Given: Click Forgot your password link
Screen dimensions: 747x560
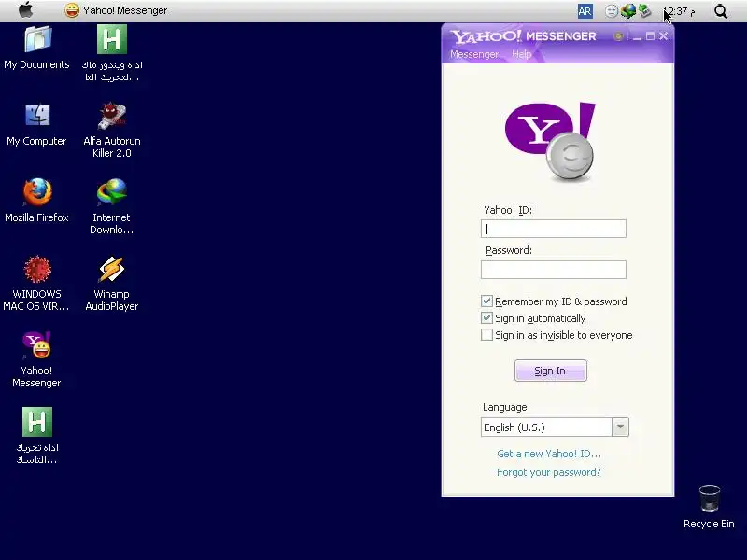Looking at the screenshot, I should [549, 472].
